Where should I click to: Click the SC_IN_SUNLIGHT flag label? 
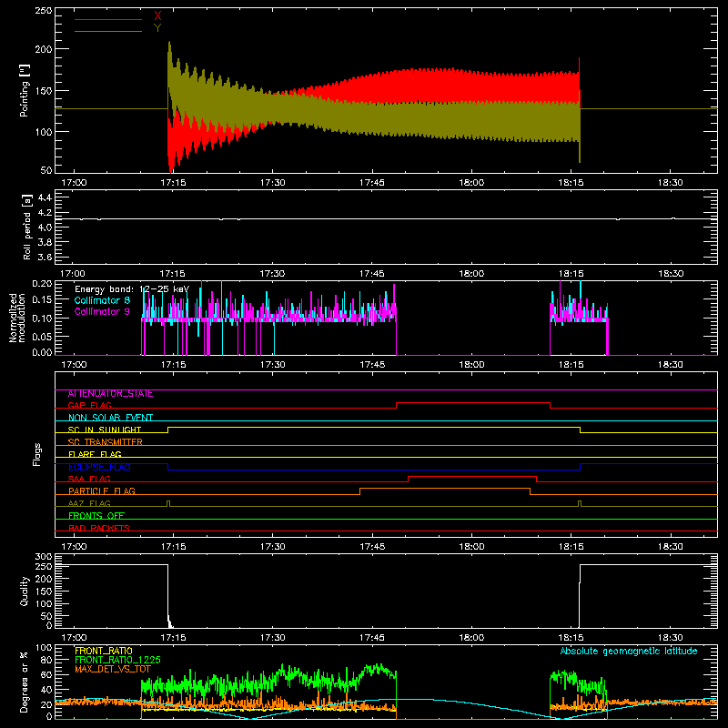105,430
